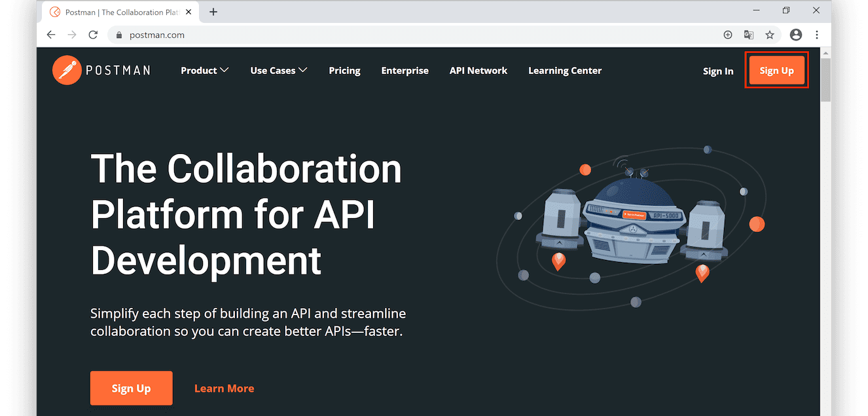The height and width of the screenshot is (416, 868).
Task: Click the Postman logo in the header
Action: click(101, 70)
